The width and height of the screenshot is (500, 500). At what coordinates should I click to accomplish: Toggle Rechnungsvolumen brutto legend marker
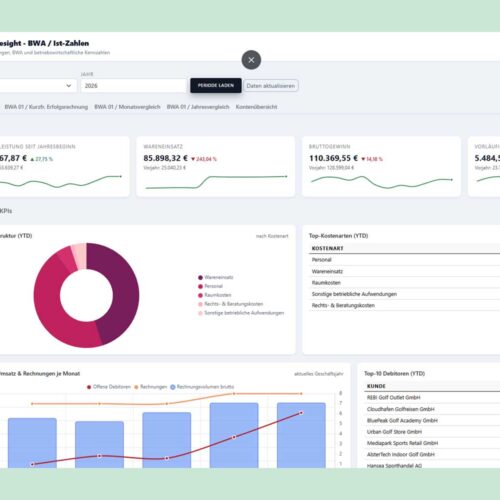(x=173, y=387)
